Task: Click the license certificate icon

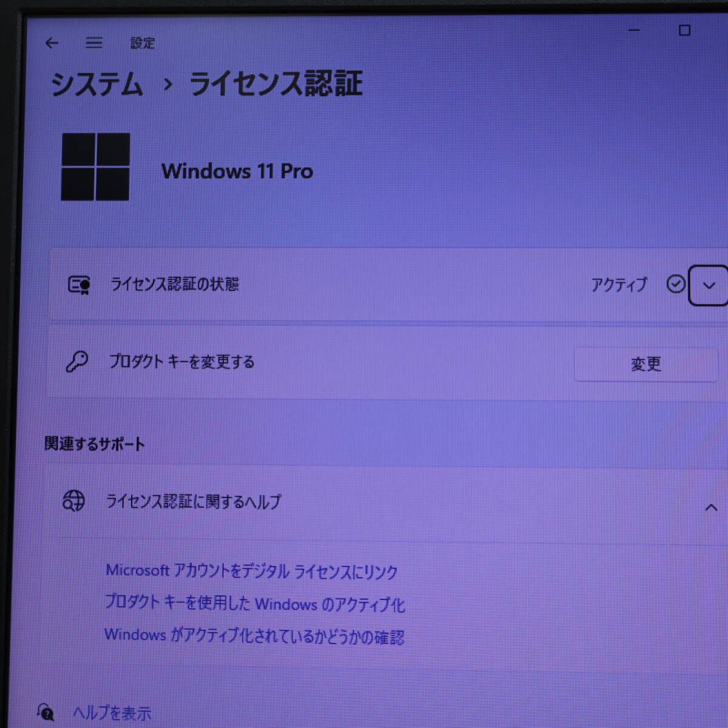Action: (x=79, y=285)
